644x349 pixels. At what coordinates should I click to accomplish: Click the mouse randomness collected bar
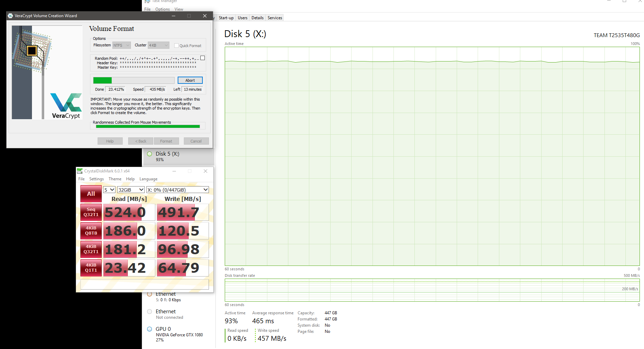point(148,126)
